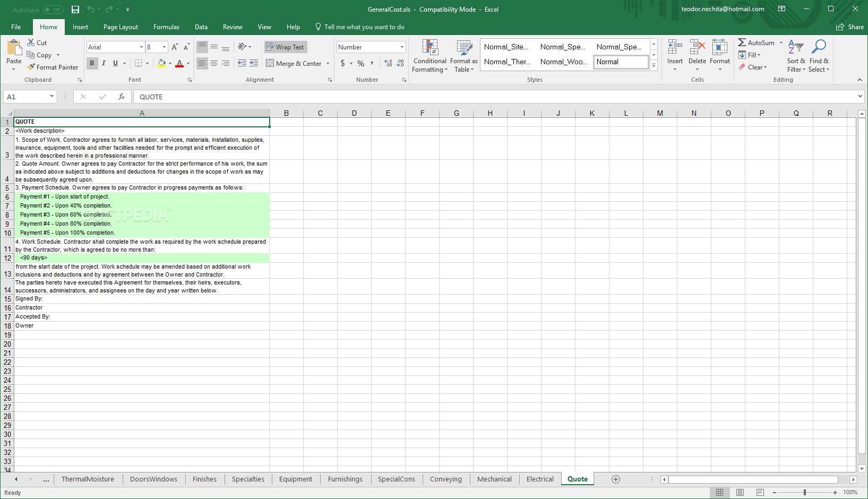Open the Conditional Formatting menu
Viewport: 868px width, 499px height.
(430, 56)
